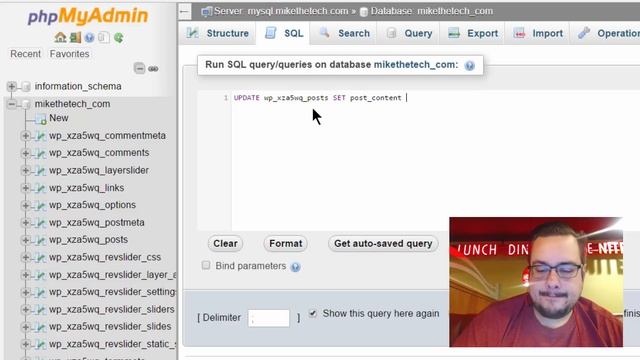Expand the wp_xza5wq_postmeta table node

[25, 222]
